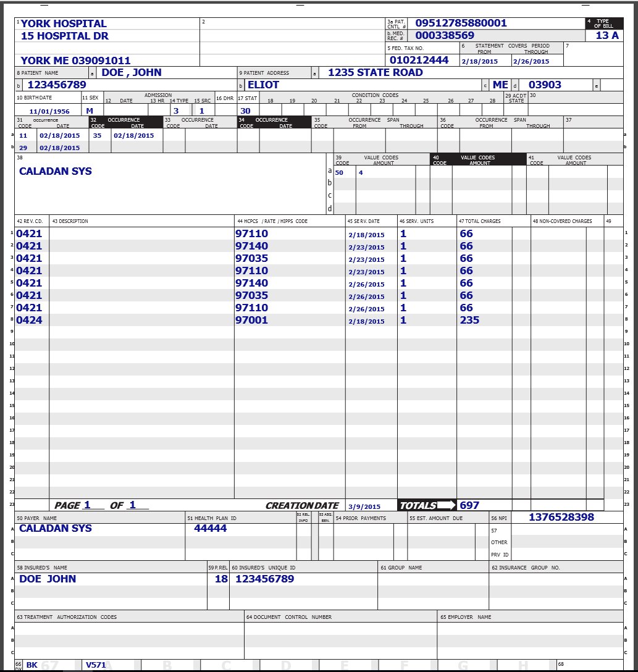Select revenue code 0421 on line 1
638x672 pixels.
(x=29, y=234)
